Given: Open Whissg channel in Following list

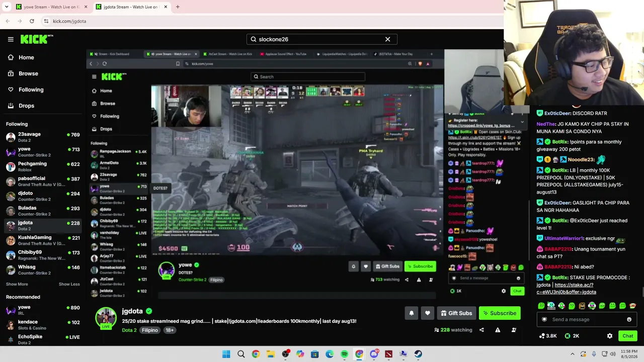Looking at the screenshot, I should click(43, 269).
